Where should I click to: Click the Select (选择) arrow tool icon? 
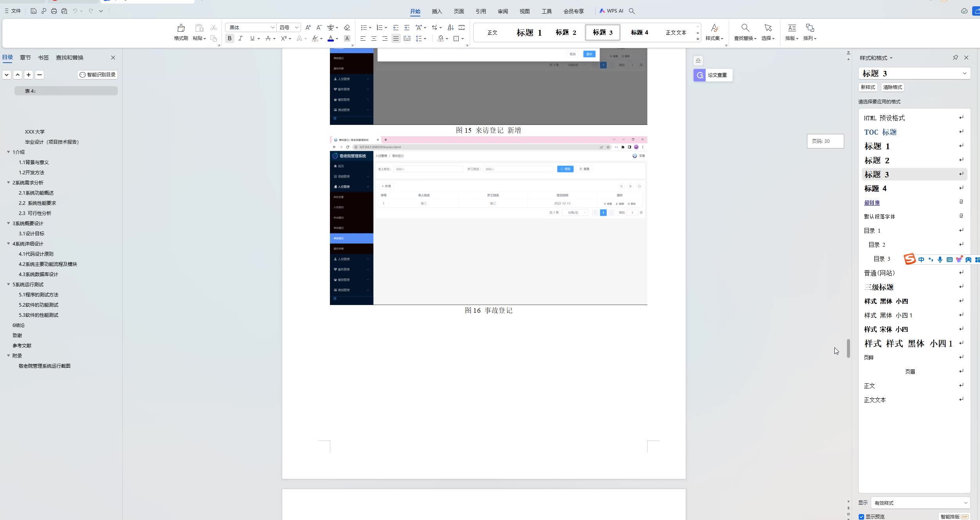[x=768, y=28]
